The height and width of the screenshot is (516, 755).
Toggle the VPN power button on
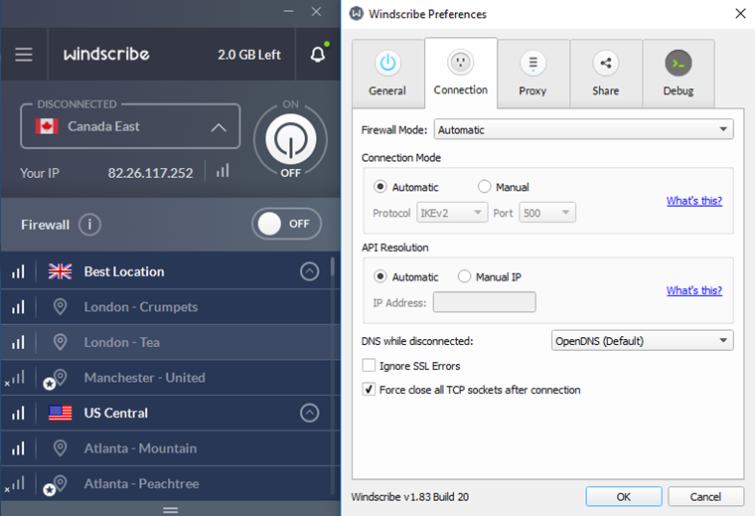[291, 139]
